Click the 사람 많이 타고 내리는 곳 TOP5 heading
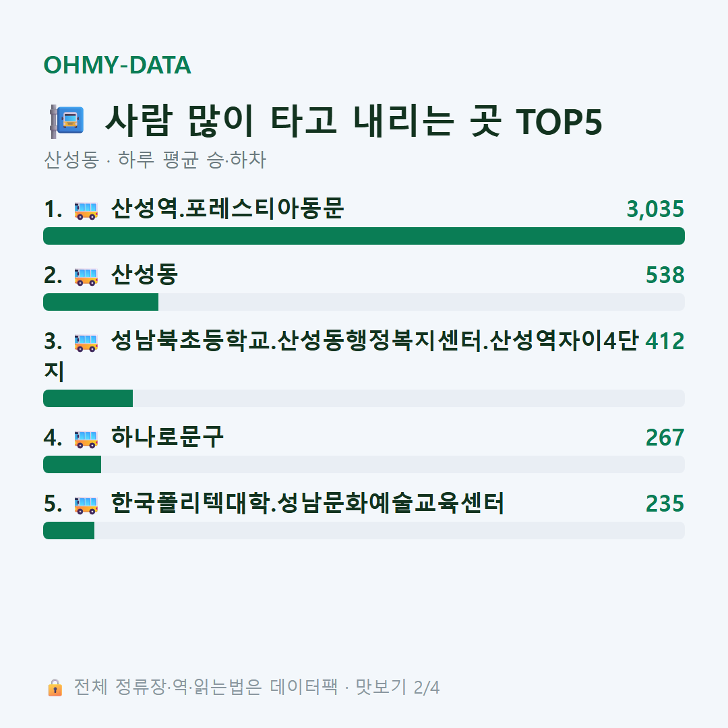728x728 pixels. [354, 121]
